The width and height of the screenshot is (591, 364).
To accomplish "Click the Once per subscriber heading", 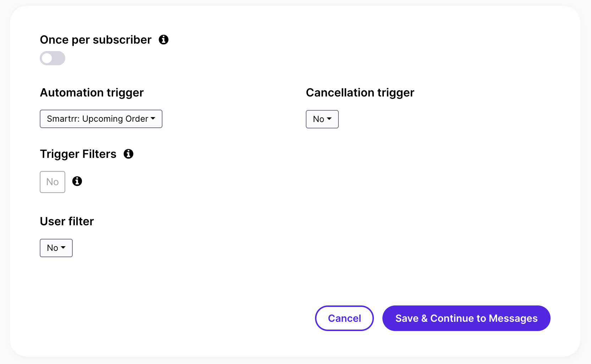I will click(x=96, y=40).
